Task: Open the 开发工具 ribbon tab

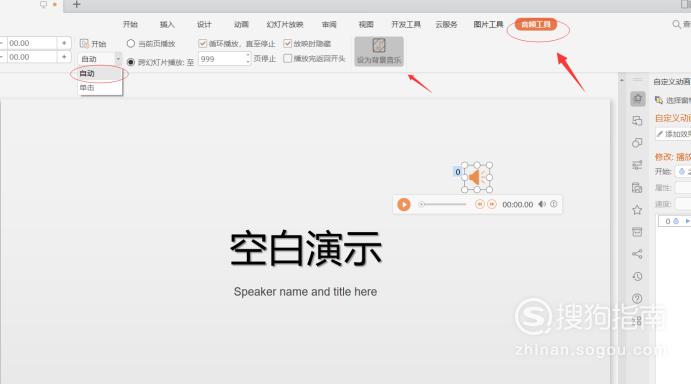Action: tap(406, 25)
